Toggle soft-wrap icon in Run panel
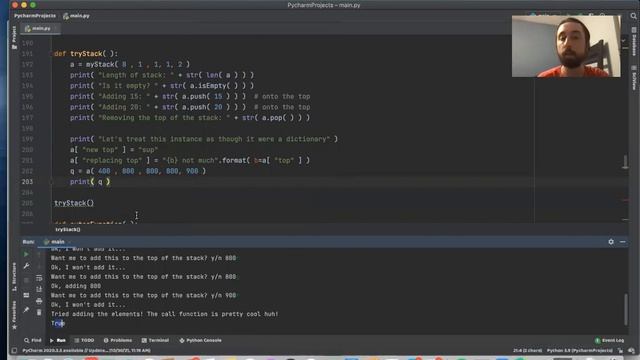Image resolution: width=640 pixels, height=360 pixels. click(x=39, y=278)
